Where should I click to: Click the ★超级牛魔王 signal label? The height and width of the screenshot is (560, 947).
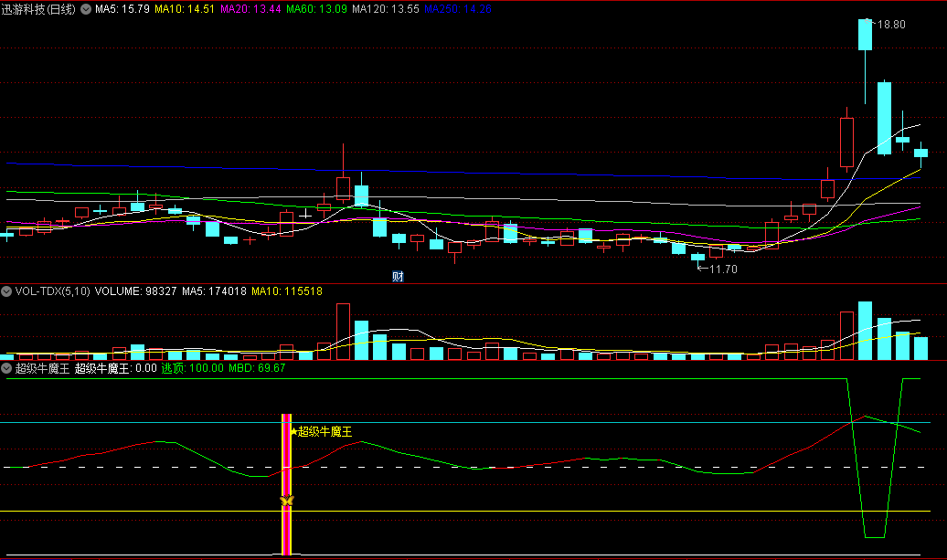coord(321,431)
